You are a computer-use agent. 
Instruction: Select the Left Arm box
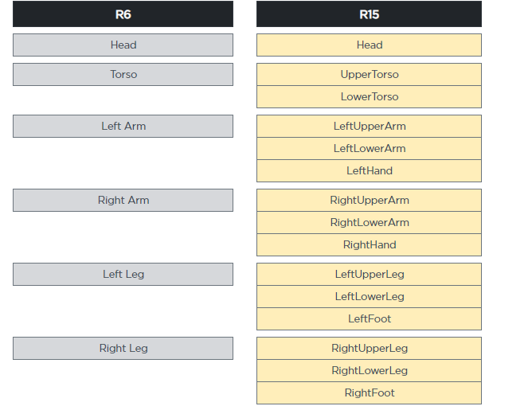tap(123, 126)
